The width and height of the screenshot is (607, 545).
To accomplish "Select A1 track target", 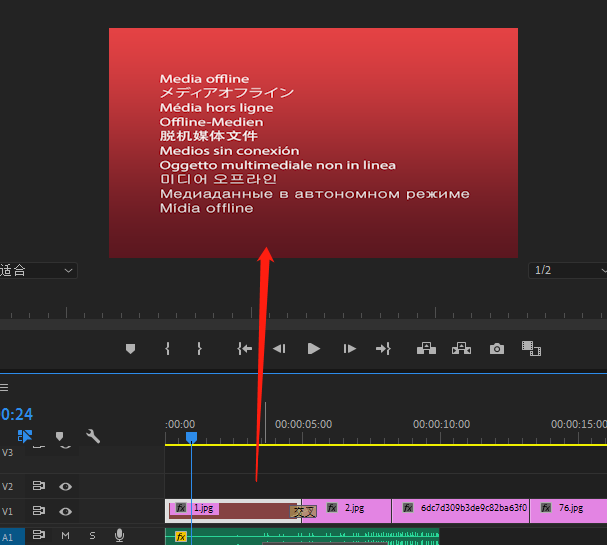I will [x=12, y=537].
